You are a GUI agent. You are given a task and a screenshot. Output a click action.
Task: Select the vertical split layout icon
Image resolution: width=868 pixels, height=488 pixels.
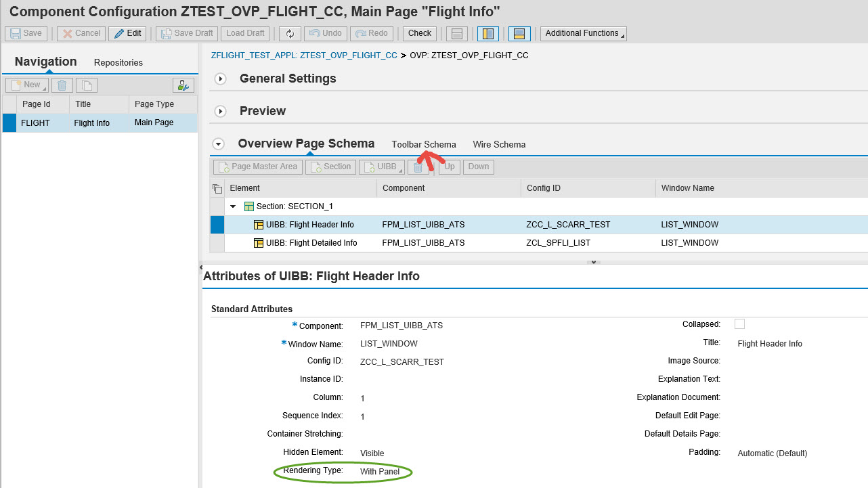click(x=488, y=33)
